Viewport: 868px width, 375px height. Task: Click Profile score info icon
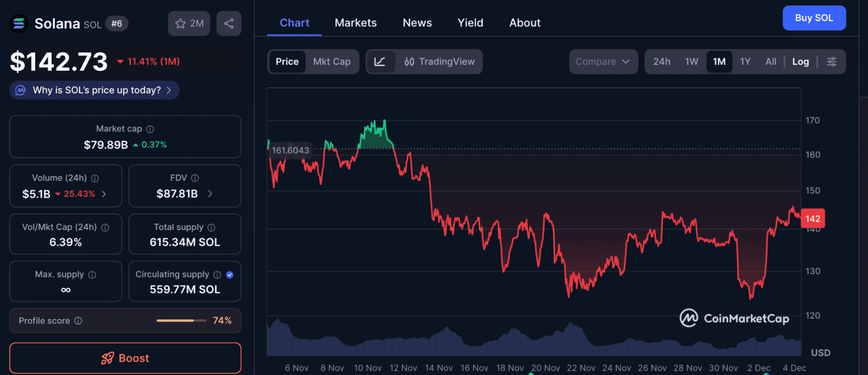click(x=78, y=321)
